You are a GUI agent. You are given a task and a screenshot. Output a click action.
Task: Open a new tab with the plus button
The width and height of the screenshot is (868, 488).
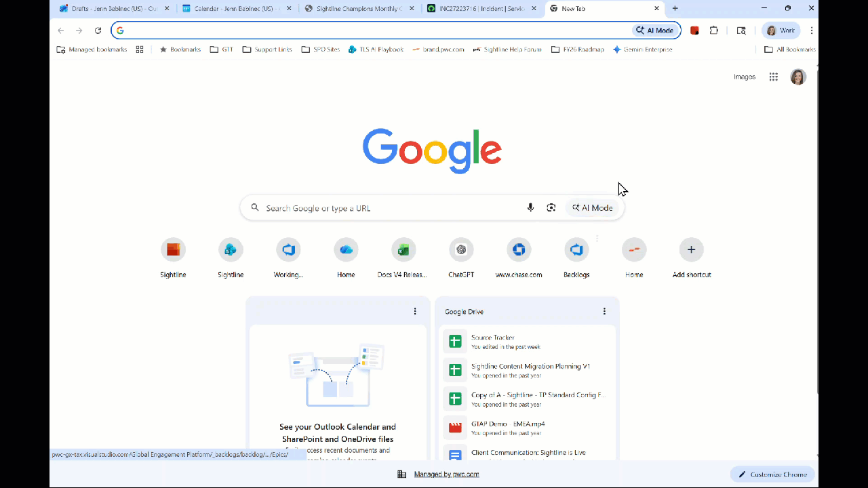pos(675,9)
